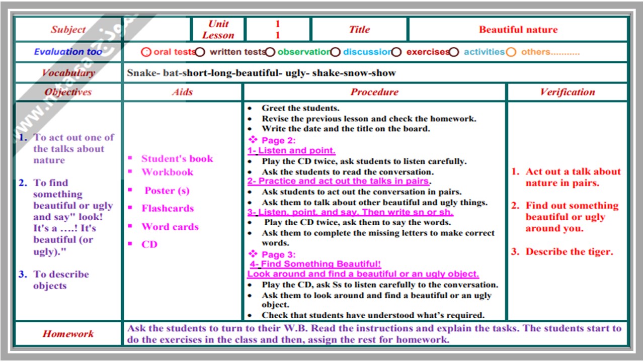Click 'Ask students to act out the conversation'
This screenshot has width=644, height=362.
point(361,192)
